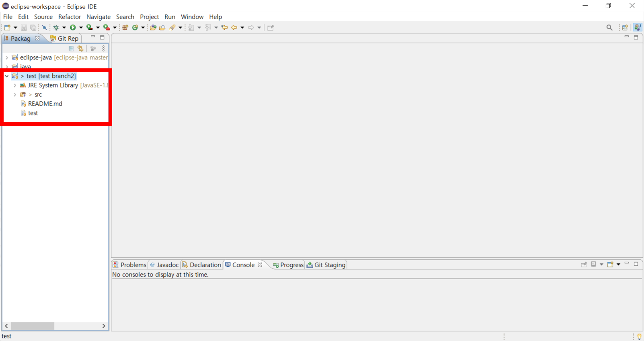Click the Last Edit Location icon
644x341 pixels.
(224, 27)
